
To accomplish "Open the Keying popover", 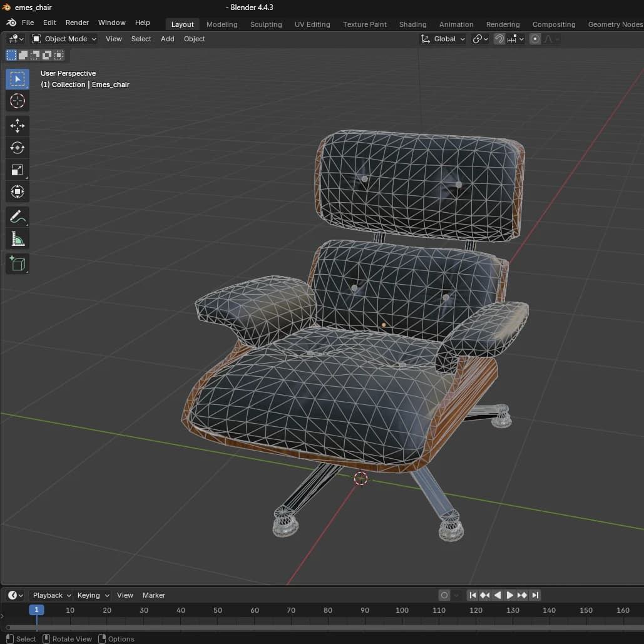I will [93, 595].
